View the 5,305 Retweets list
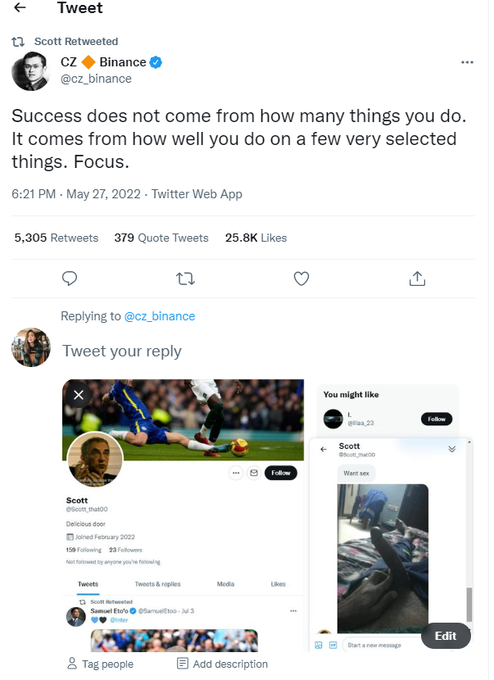 pyautogui.click(x=56, y=238)
